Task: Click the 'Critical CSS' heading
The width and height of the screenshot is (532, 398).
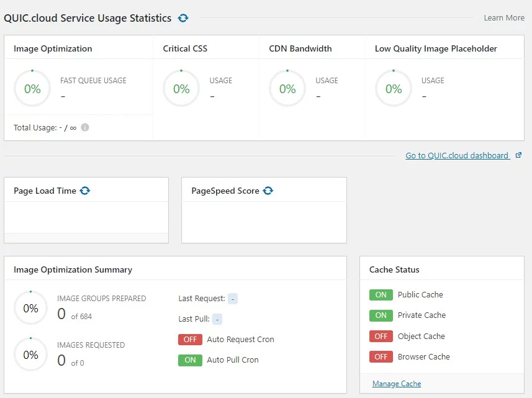Action: click(185, 48)
